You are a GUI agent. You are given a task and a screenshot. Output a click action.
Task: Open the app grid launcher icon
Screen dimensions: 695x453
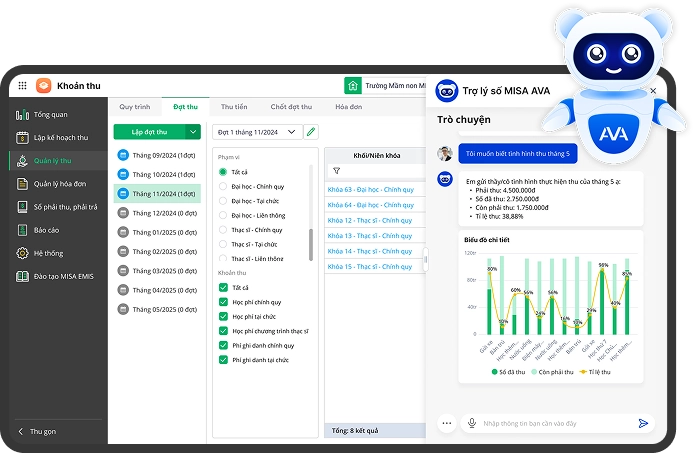click(20, 86)
